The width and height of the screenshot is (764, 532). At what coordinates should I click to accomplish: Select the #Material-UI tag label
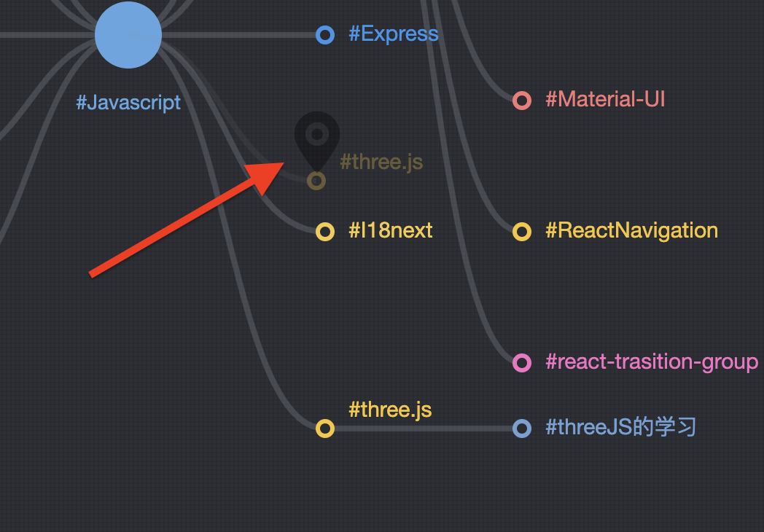click(x=605, y=99)
